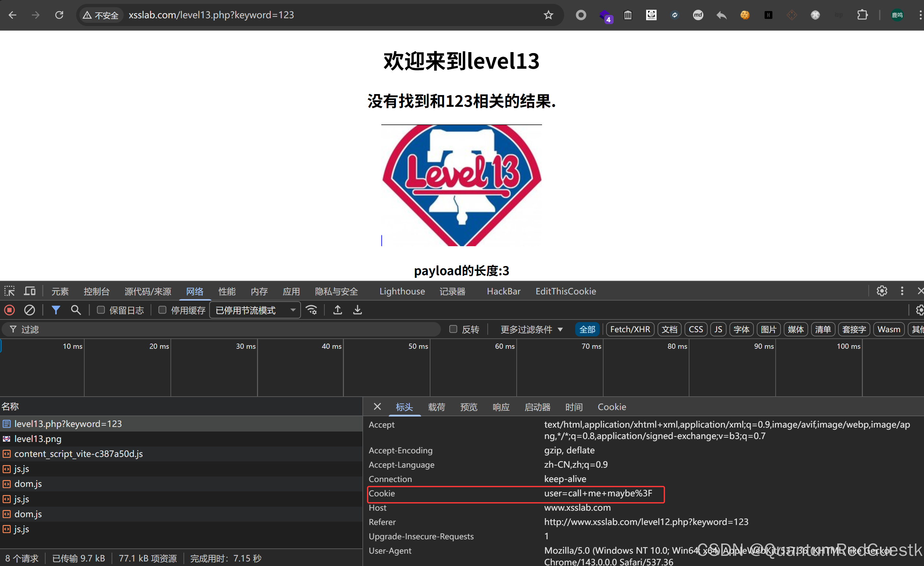Open network conditions wifi icon
The image size is (924, 566).
tap(312, 310)
